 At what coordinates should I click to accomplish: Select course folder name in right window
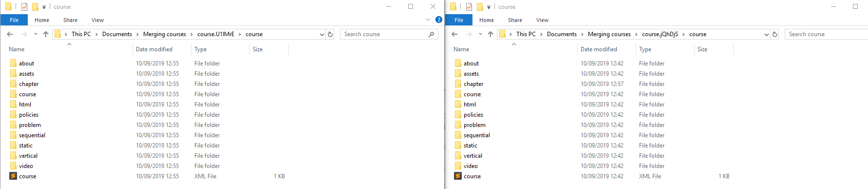(x=472, y=94)
